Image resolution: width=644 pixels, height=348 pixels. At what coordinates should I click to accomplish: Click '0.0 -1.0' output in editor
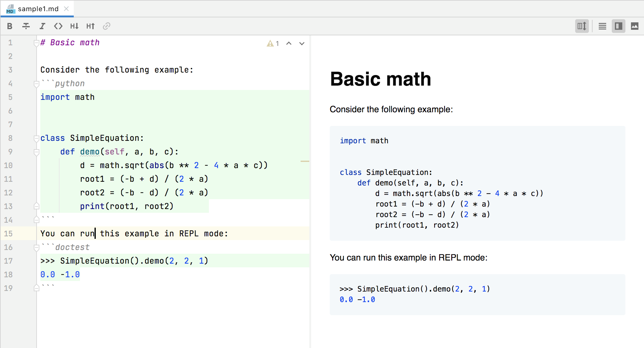tap(60, 274)
